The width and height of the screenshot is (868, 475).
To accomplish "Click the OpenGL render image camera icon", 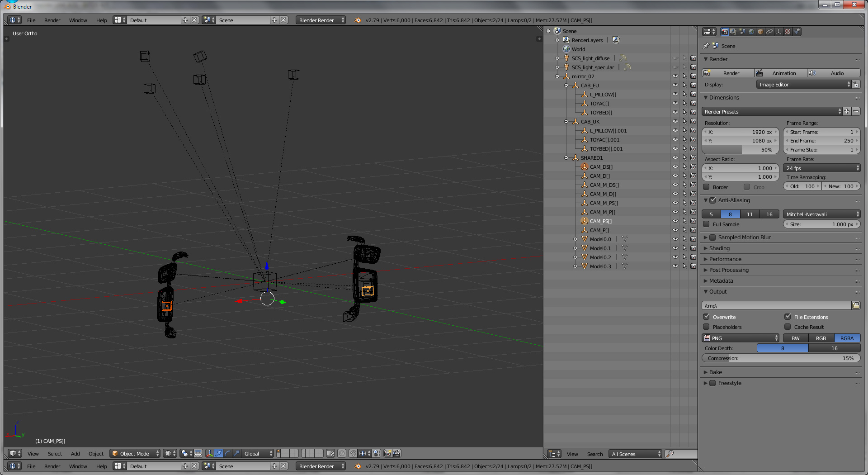I will pyautogui.click(x=387, y=453).
